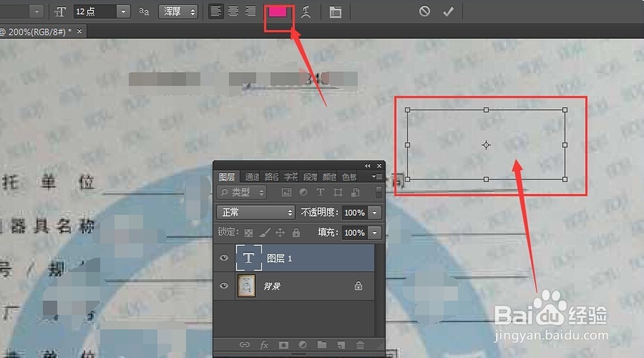Select the 200%(RGB/8#) document tab
This screenshot has width=644, height=358.
pos(36,32)
